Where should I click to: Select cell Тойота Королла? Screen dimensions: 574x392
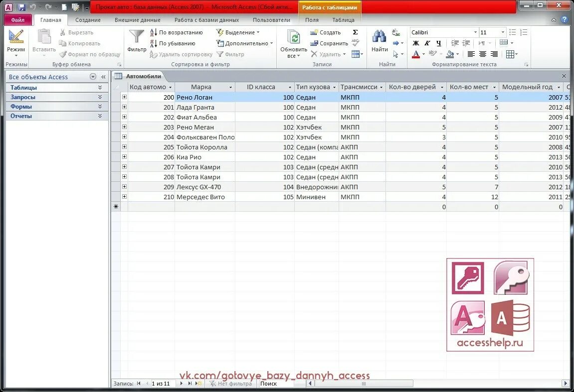(205, 147)
